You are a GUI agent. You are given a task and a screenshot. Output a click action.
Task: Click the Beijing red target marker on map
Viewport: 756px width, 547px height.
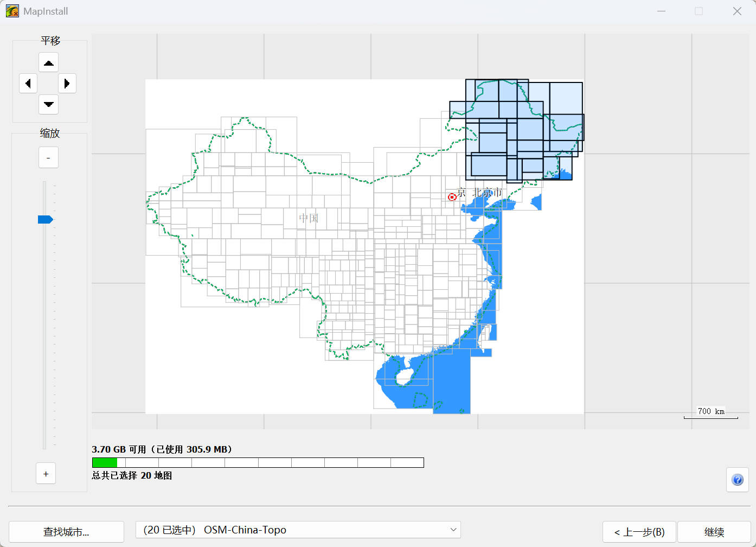[x=452, y=197]
